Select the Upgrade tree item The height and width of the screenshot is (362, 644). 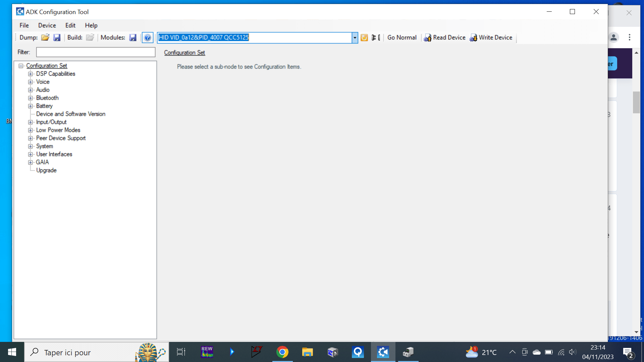(46, 170)
